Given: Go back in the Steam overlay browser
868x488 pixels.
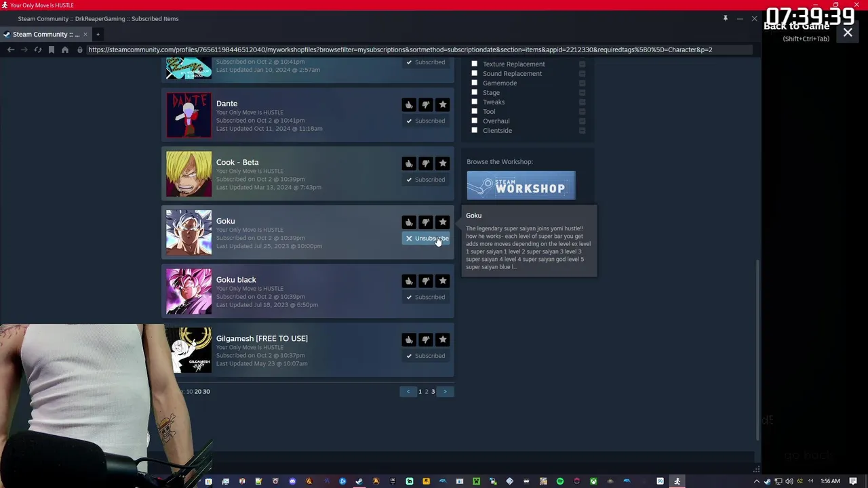Looking at the screenshot, I should (11, 49).
